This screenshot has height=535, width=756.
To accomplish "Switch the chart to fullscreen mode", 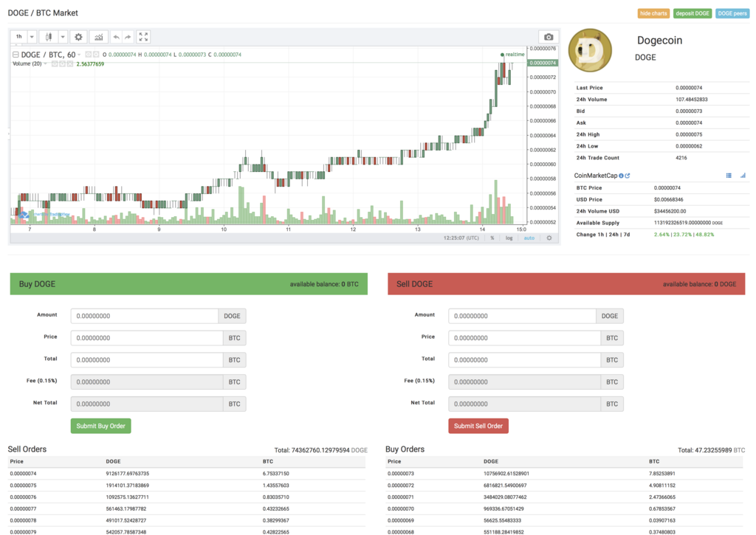I will pos(143,37).
